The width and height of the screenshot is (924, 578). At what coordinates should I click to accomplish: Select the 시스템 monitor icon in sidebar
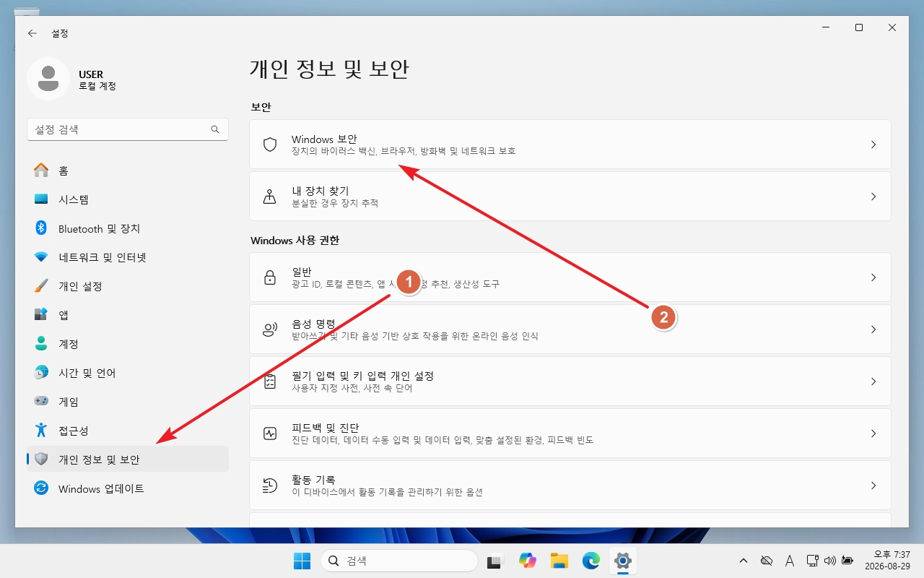41,199
